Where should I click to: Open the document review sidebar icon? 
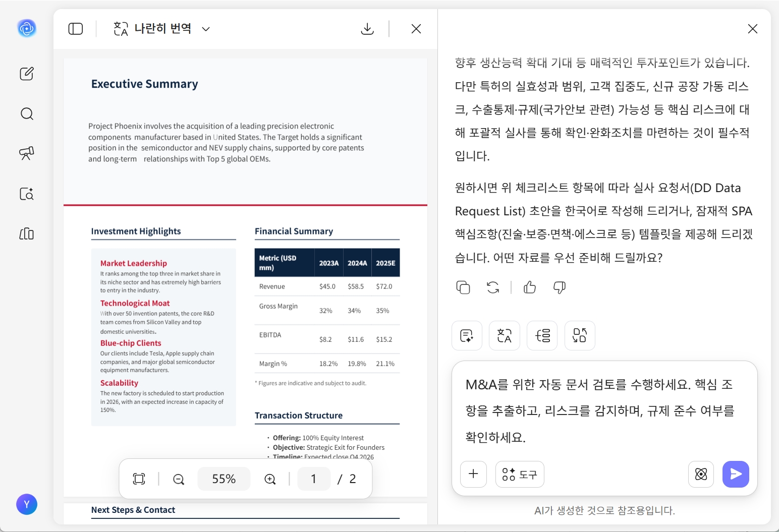pos(27,194)
